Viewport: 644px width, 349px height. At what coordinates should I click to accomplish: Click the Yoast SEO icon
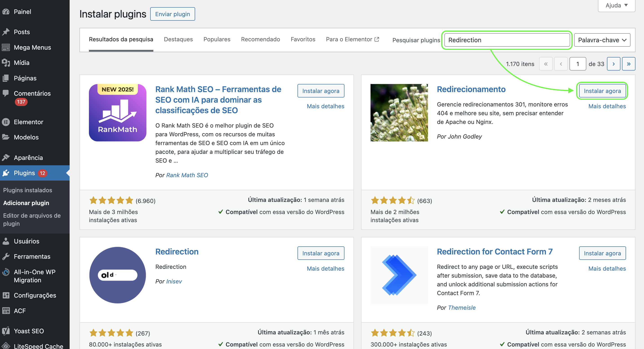pos(6,331)
